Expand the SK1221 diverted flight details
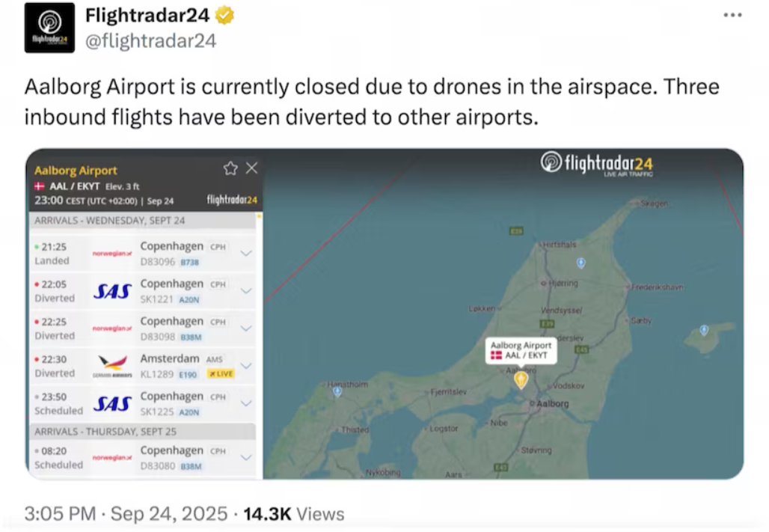Screen dimensions: 769x532 [245, 290]
